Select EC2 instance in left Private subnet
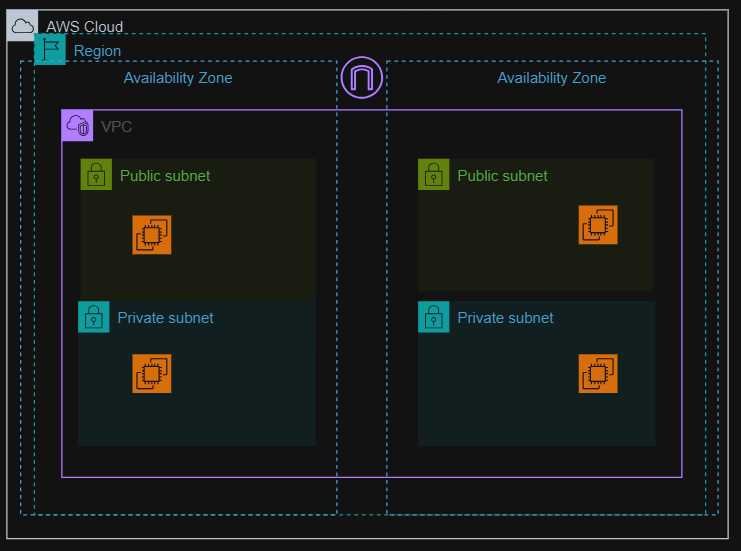Image resolution: width=741 pixels, height=551 pixels. (x=152, y=373)
